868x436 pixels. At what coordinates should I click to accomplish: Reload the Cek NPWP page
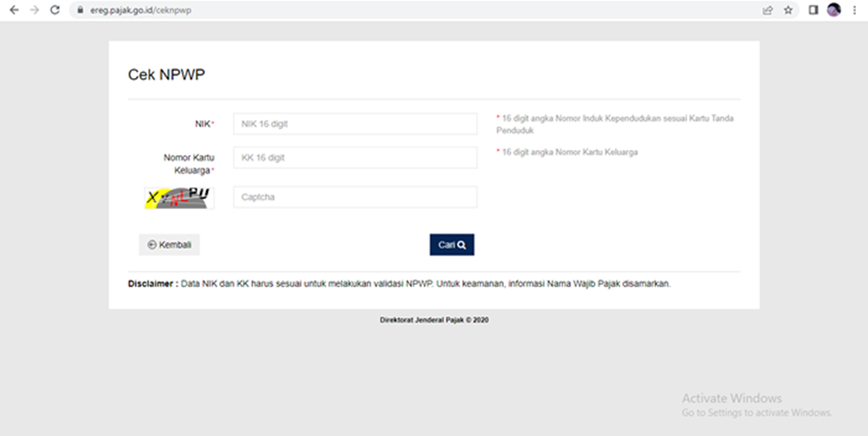[x=55, y=10]
